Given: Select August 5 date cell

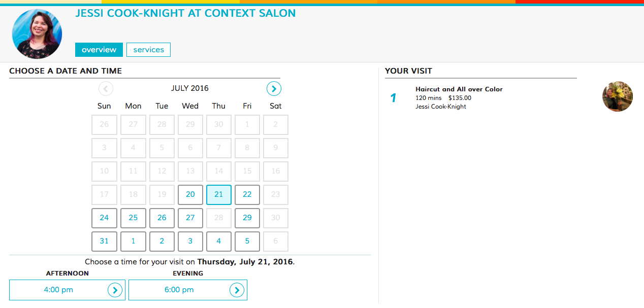Looking at the screenshot, I should [x=247, y=242].
